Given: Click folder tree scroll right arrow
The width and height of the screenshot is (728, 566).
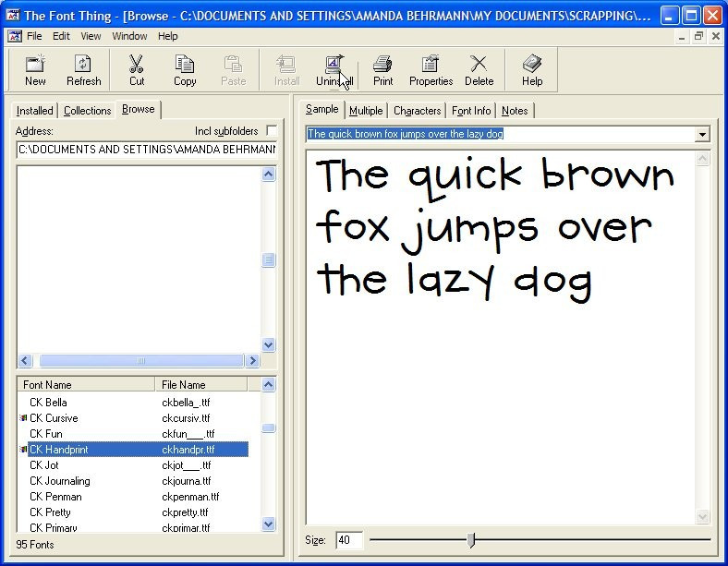Looking at the screenshot, I should click(252, 360).
